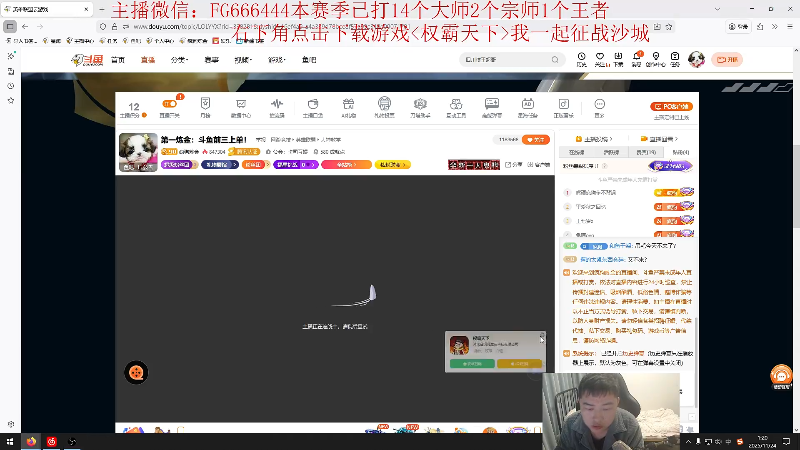Expand the 视频 navigation dropdown
This screenshot has height=450, width=800.
(243, 60)
